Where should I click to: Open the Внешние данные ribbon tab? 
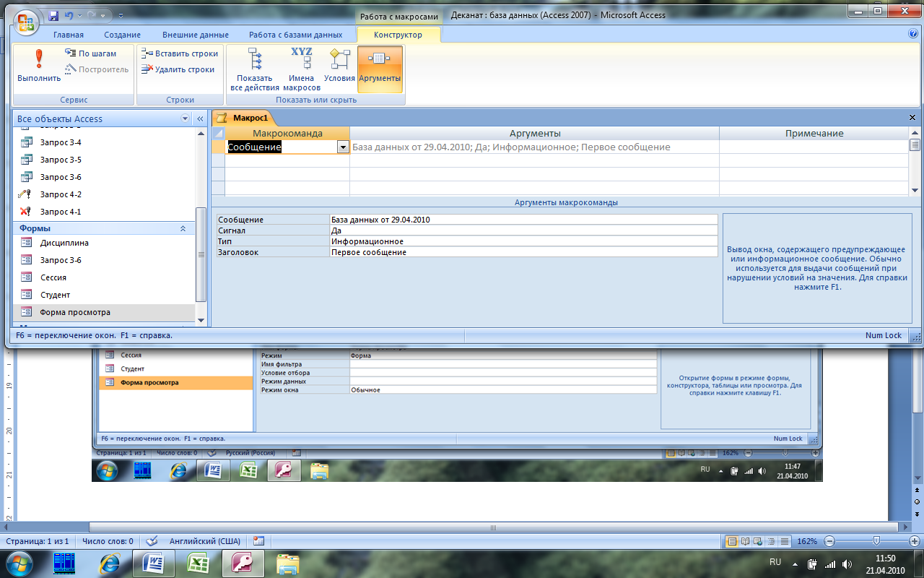pyautogui.click(x=196, y=35)
